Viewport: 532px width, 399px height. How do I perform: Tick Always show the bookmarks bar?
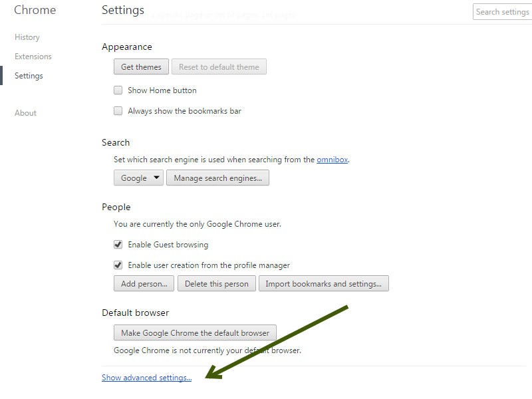coord(118,111)
